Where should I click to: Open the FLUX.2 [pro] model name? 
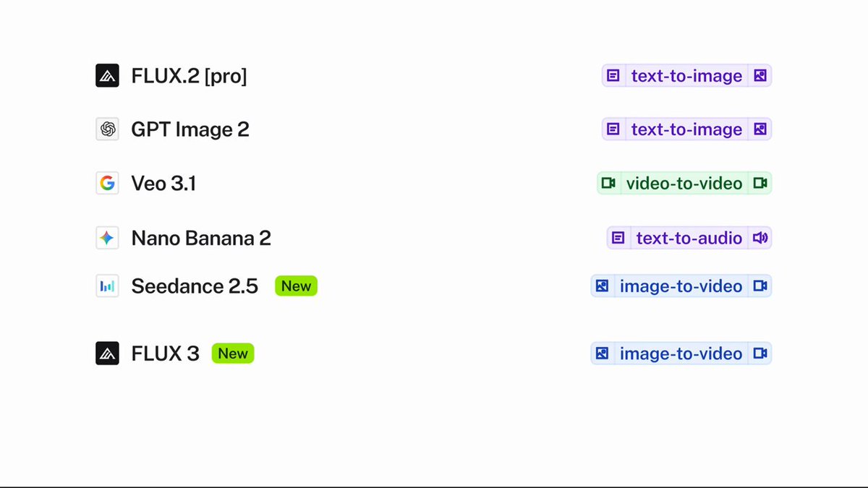pyautogui.click(x=189, y=76)
